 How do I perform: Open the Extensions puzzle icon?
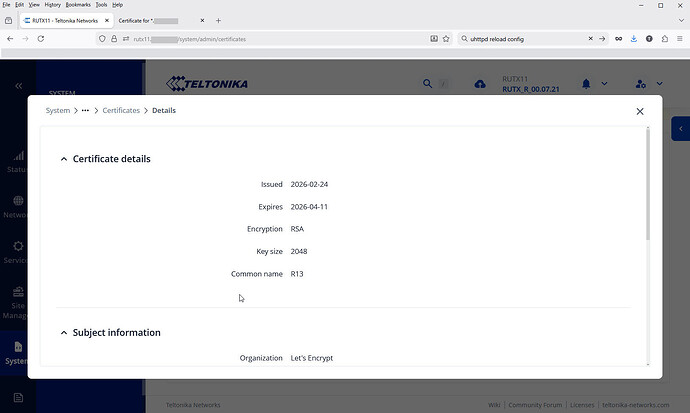pyautogui.click(x=664, y=39)
